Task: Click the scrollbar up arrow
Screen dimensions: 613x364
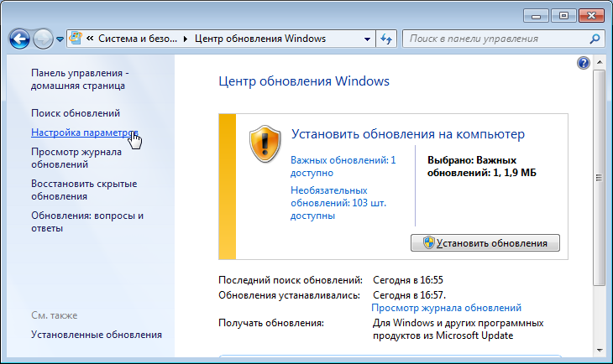Action: click(600, 62)
